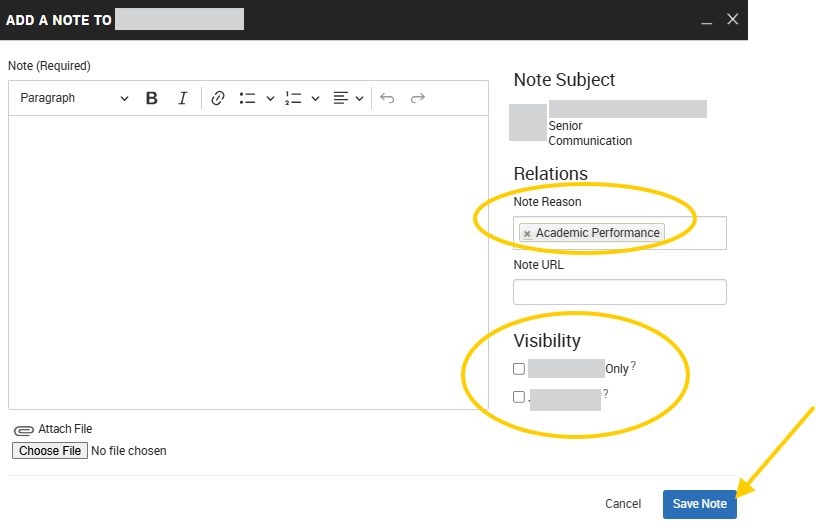Insert a hyperlink with the link icon

pyautogui.click(x=218, y=98)
